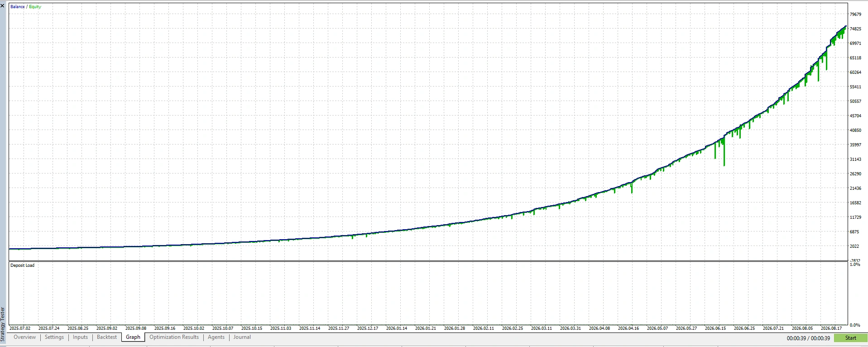The height and width of the screenshot is (347, 868).
Task: Click the 2025.07.02 date label
Action: pyautogui.click(x=20, y=328)
